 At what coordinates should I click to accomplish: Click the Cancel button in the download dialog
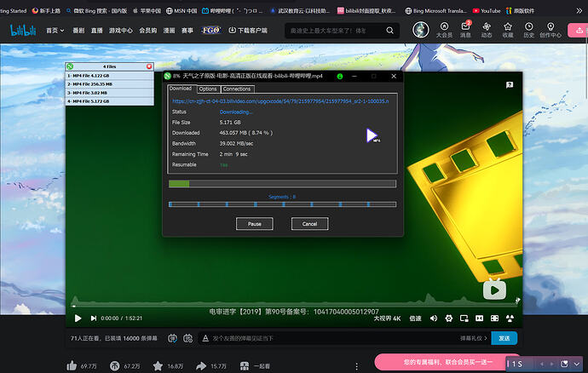coord(309,224)
